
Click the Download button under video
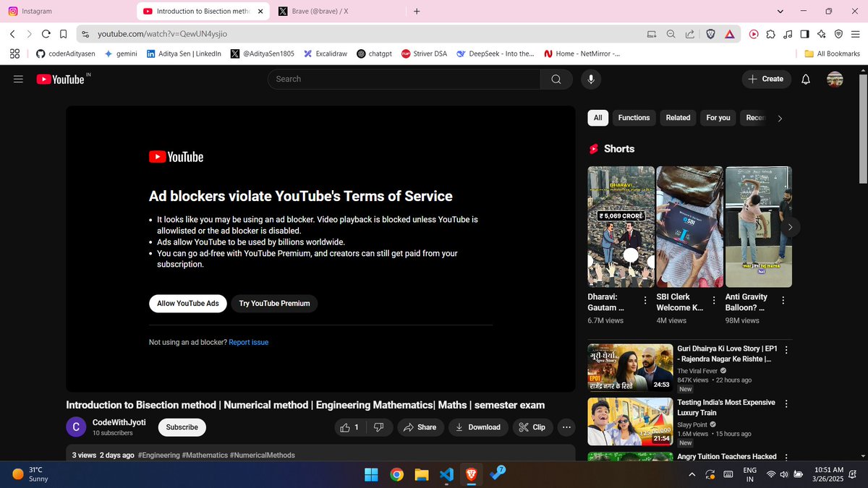477,427
